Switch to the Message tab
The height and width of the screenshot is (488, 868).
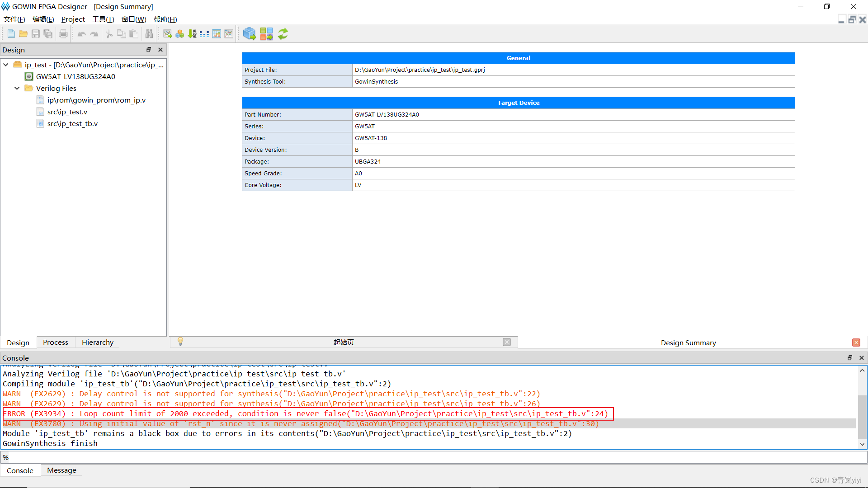point(61,470)
